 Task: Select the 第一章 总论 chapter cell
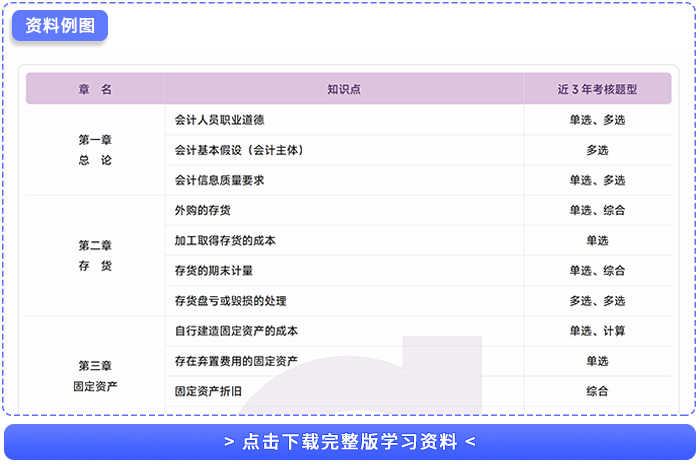(95, 150)
